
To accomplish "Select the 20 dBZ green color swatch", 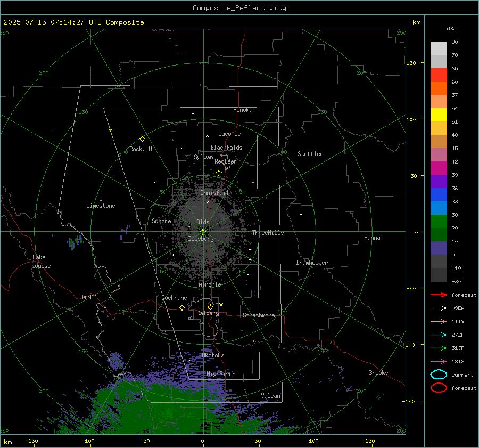I will coord(439,221).
